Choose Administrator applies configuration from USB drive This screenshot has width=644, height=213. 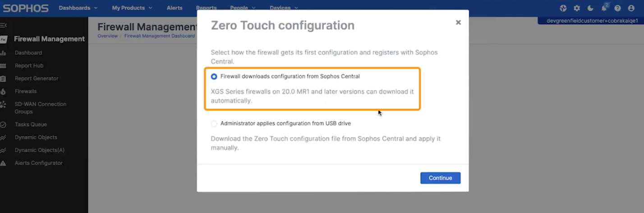[214, 123]
